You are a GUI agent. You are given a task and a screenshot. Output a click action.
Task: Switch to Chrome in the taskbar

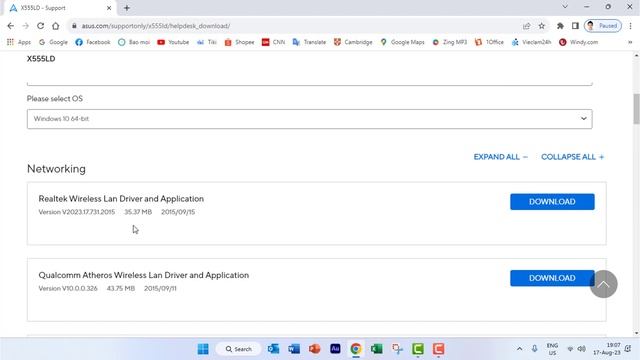tap(356, 349)
